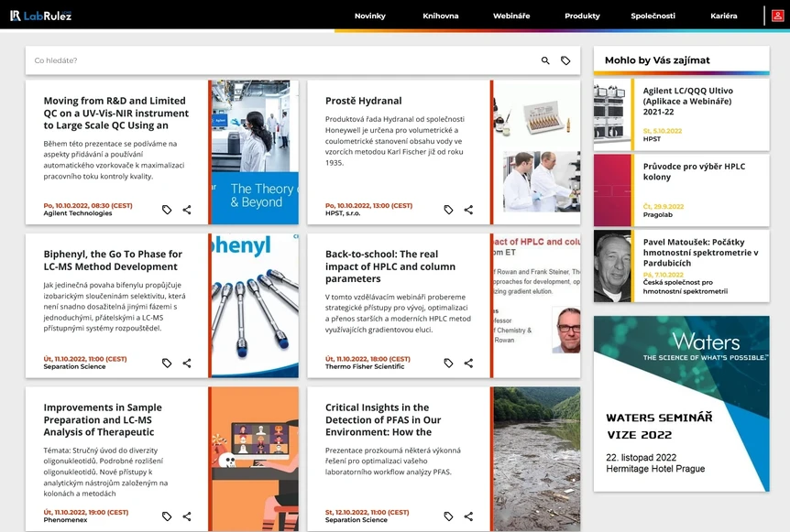Image resolution: width=790 pixels, height=532 pixels.
Task: Open 'Moving from R&D and Limited QC' title
Action: (116, 114)
